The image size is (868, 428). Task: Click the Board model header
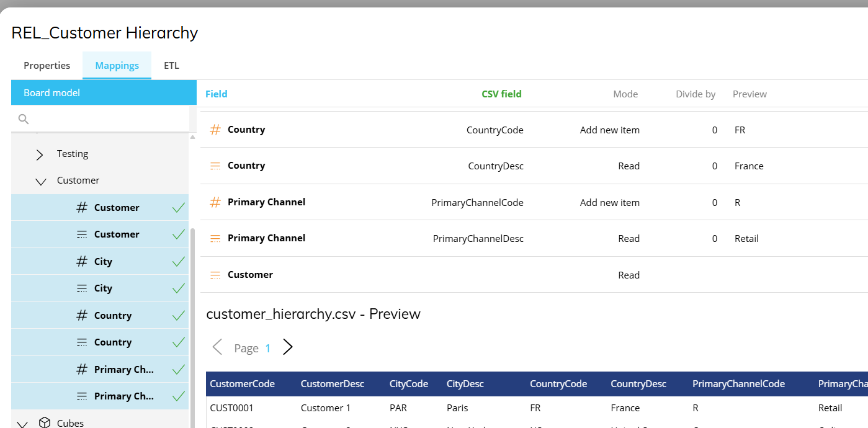104,92
